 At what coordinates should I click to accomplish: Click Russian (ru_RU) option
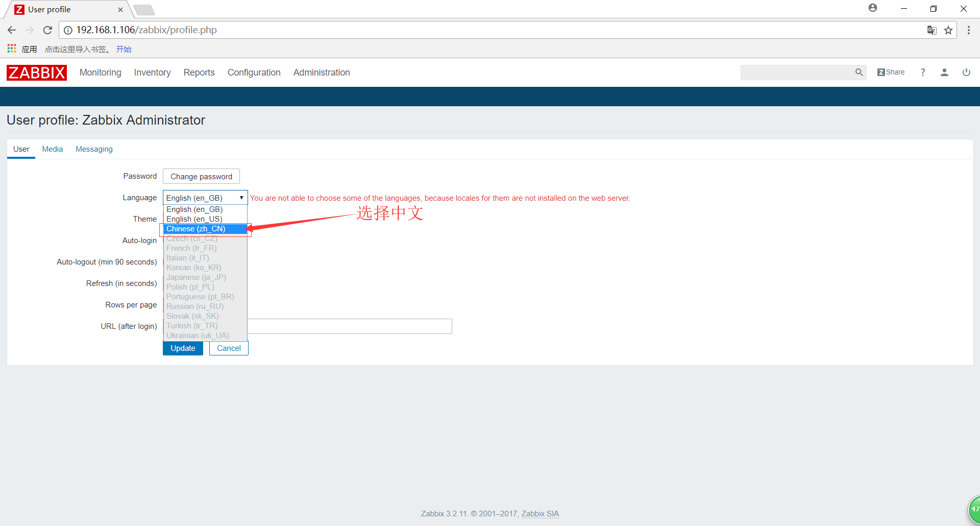[x=205, y=306]
